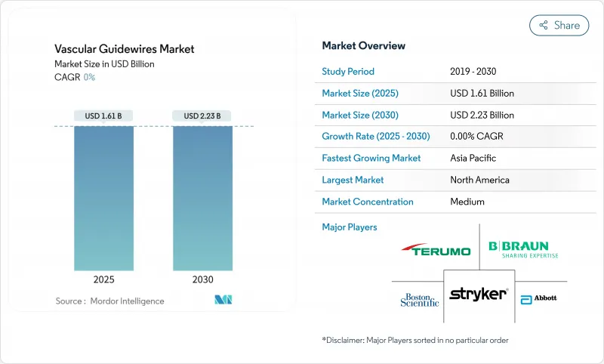Click the Source: Mordor Intelligence text

point(109,301)
